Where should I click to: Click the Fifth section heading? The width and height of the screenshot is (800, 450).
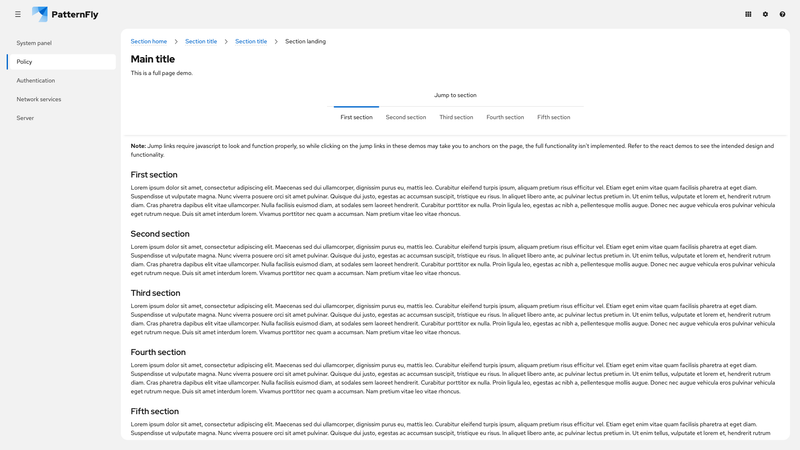pyautogui.click(x=155, y=411)
